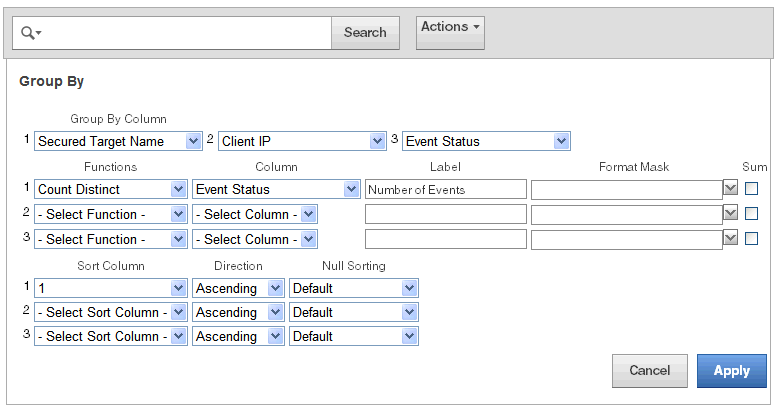777x410 pixels.
Task: Open Secured Target Name group by dropdown
Action: pos(118,142)
